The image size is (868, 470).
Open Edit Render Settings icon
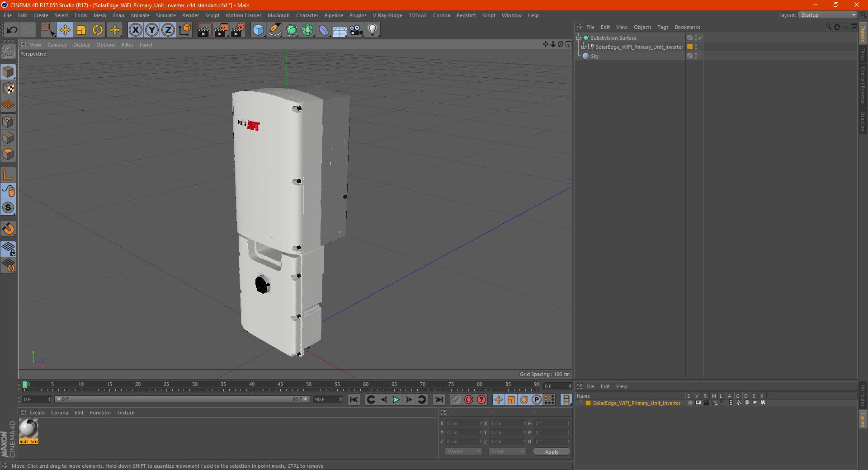[x=238, y=30]
